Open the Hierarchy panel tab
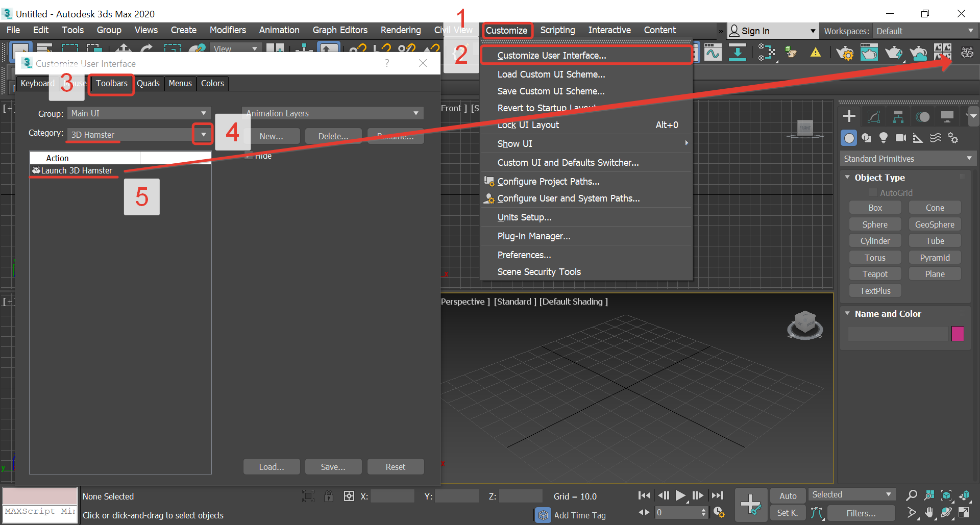Viewport: 980px width, 525px height. [898, 116]
